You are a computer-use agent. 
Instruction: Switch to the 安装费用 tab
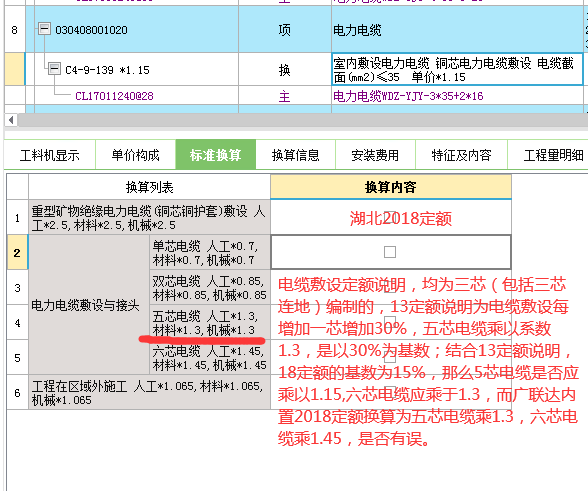375,155
